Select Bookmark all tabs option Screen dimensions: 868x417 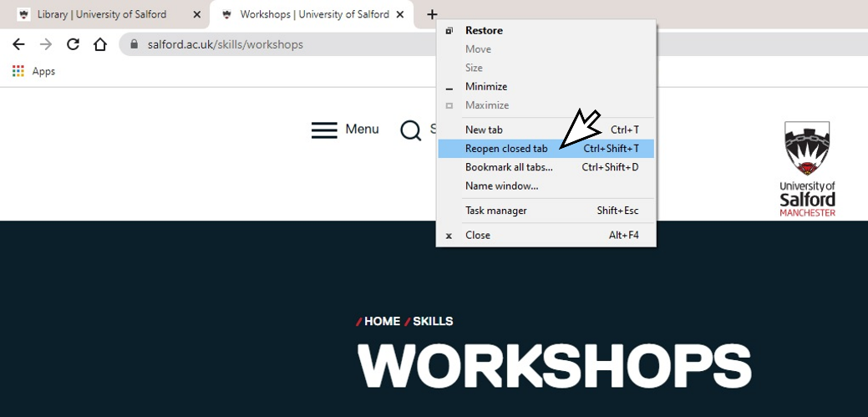point(509,167)
